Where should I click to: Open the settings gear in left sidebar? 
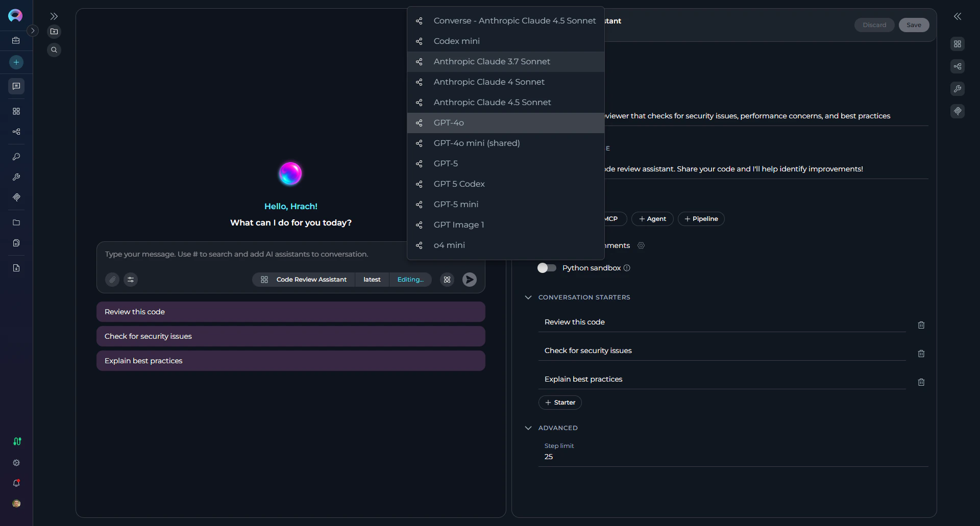[x=16, y=463]
